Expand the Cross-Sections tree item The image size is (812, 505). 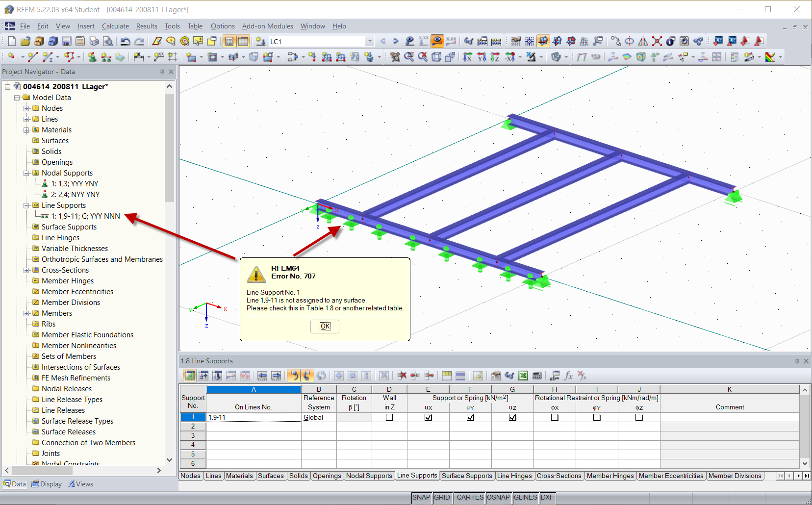click(26, 270)
